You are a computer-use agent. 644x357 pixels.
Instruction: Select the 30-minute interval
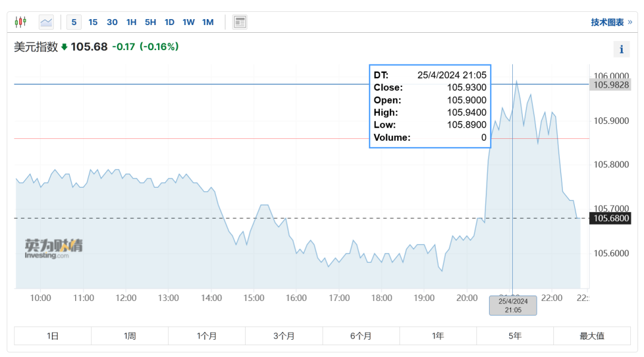tap(112, 22)
